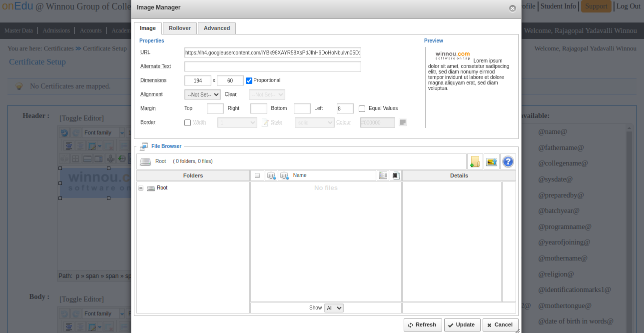
Task: Open the Alignment dropdown
Action: (202, 94)
